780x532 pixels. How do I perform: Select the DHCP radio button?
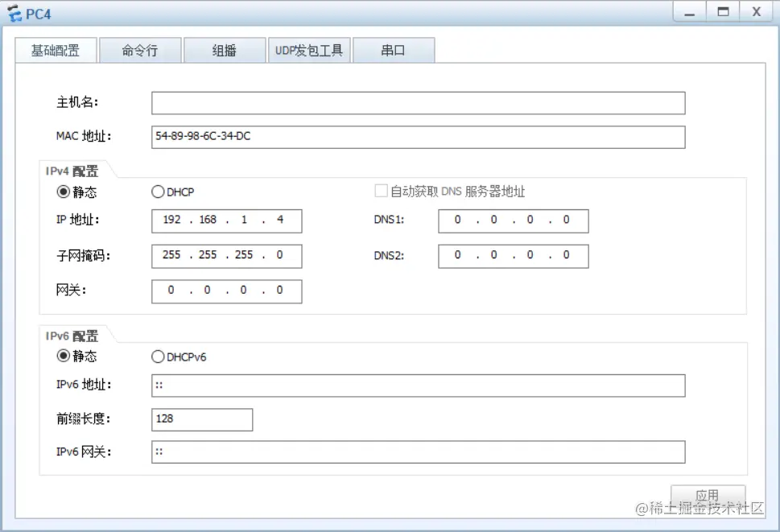[x=158, y=192]
